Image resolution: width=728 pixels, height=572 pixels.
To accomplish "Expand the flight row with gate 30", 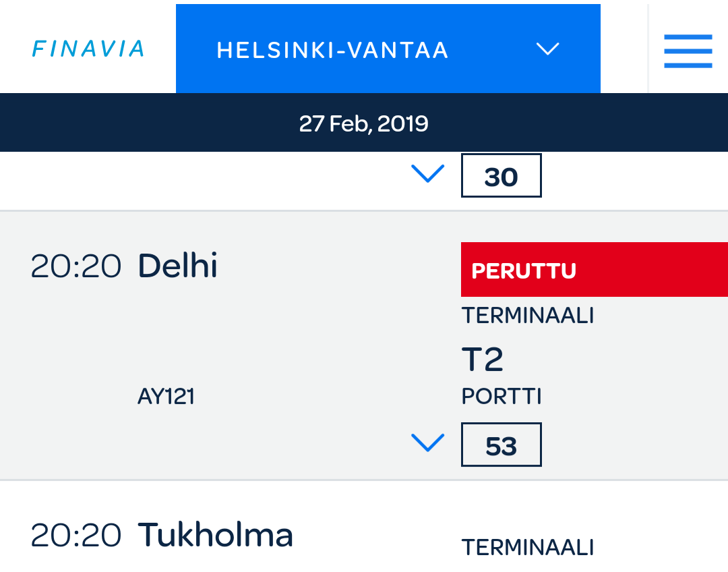I will 427,174.
